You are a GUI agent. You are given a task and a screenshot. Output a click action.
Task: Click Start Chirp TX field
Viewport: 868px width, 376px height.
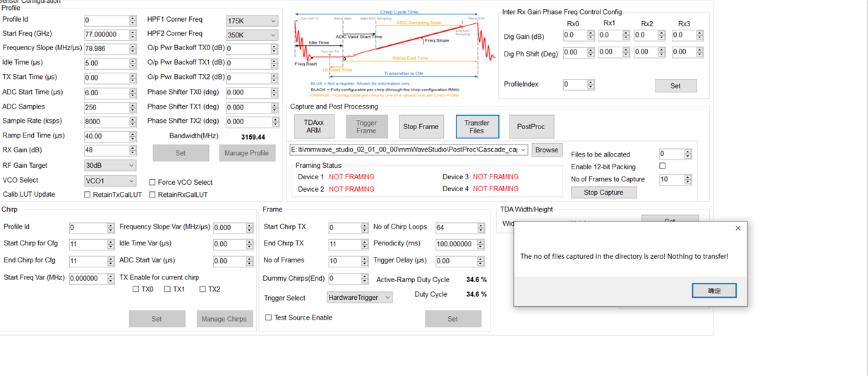[x=345, y=228]
